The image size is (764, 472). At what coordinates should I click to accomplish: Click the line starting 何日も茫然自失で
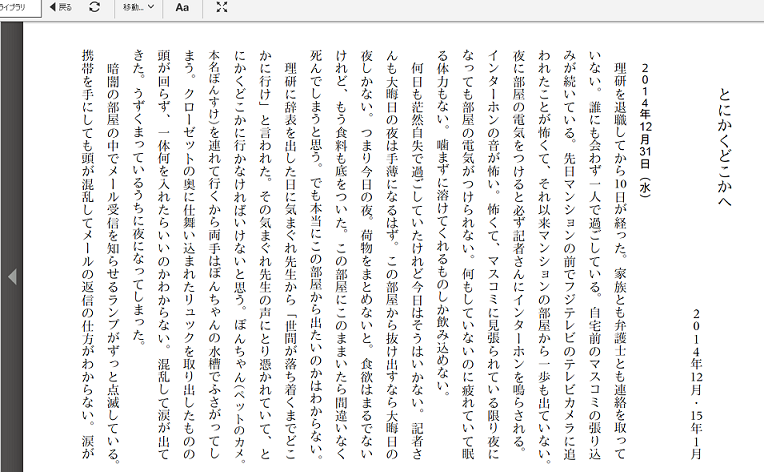417,261
